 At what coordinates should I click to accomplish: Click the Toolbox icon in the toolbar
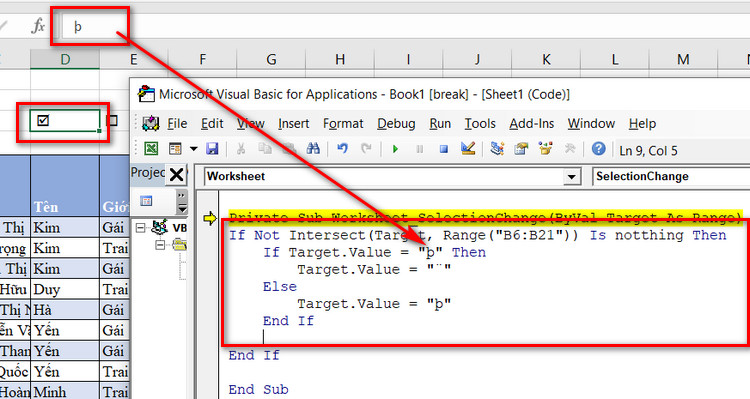[x=569, y=149]
